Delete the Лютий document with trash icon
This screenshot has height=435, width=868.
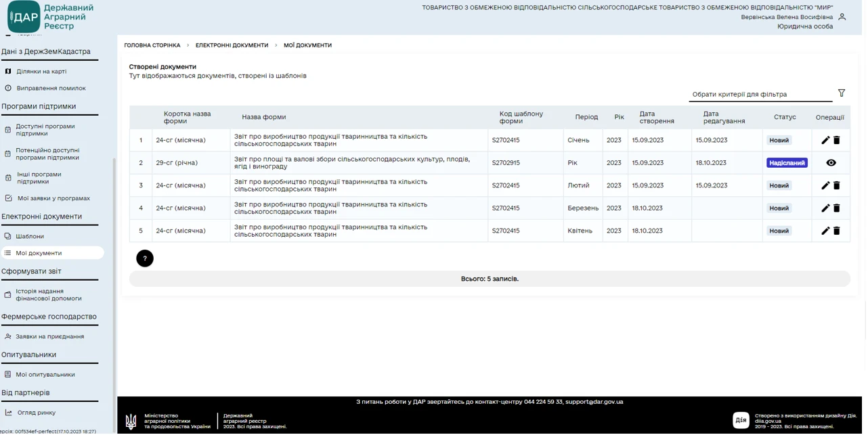pyautogui.click(x=838, y=186)
